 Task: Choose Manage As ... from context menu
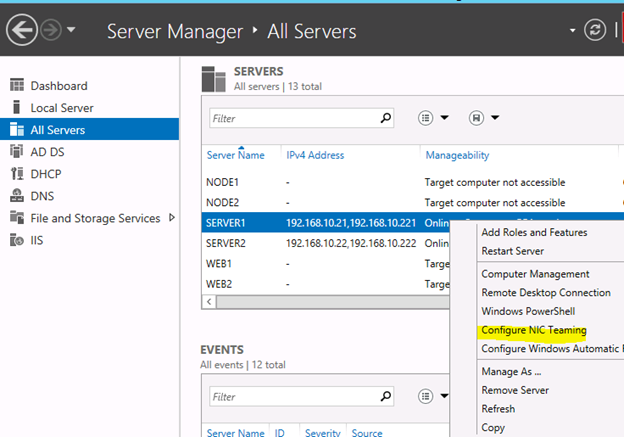click(511, 372)
